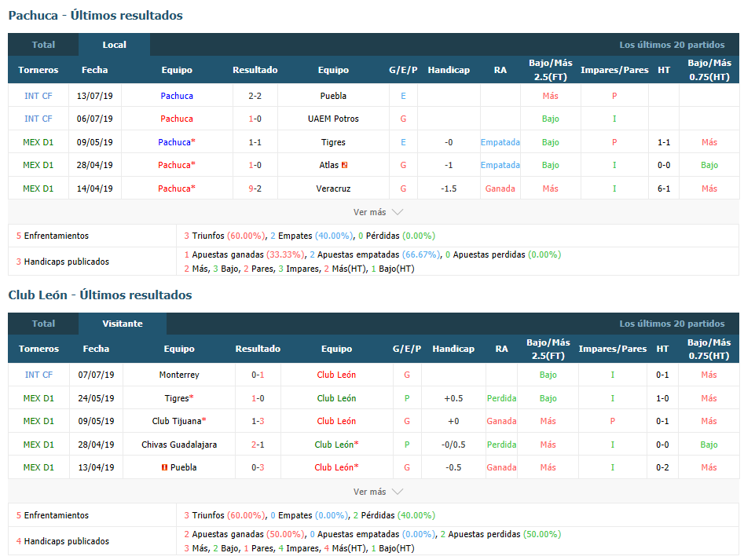Click handicap -1.5 in Veracruz row
Viewport: 744px width, 560px height.
click(x=449, y=188)
